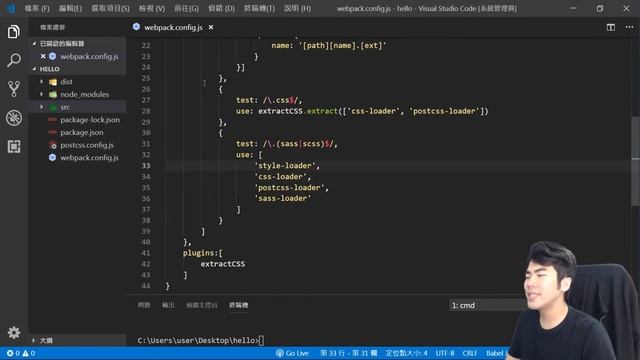Click the warnings count in status bar
Viewport: 640px width, 360px height.
coord(29,353)
